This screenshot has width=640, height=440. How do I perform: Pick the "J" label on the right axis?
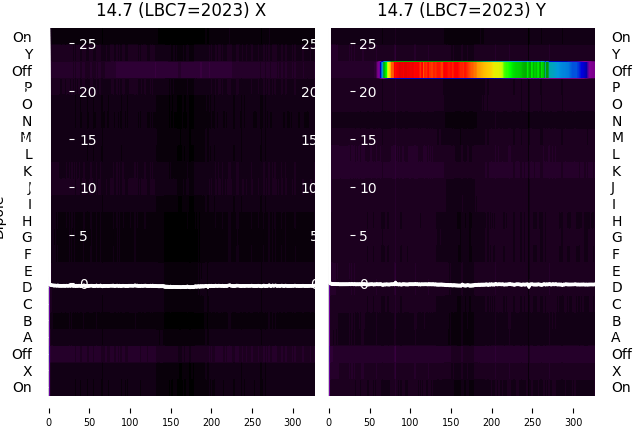tap(613, 188)
